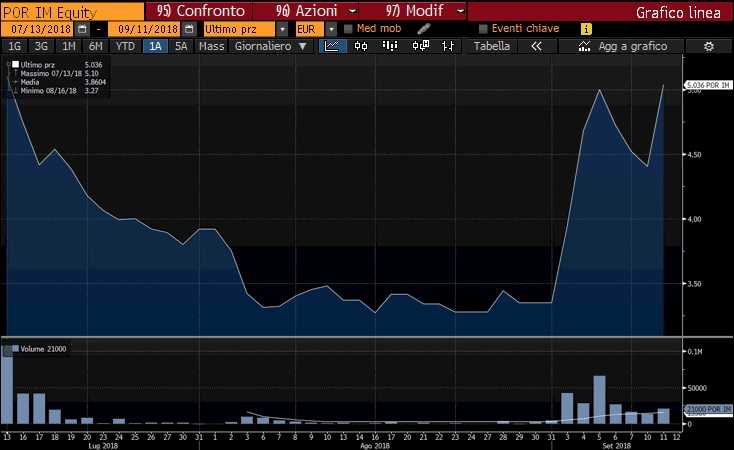Select the Mass time range tab
This screenshot has height=450, width=734.
[212, 46]
